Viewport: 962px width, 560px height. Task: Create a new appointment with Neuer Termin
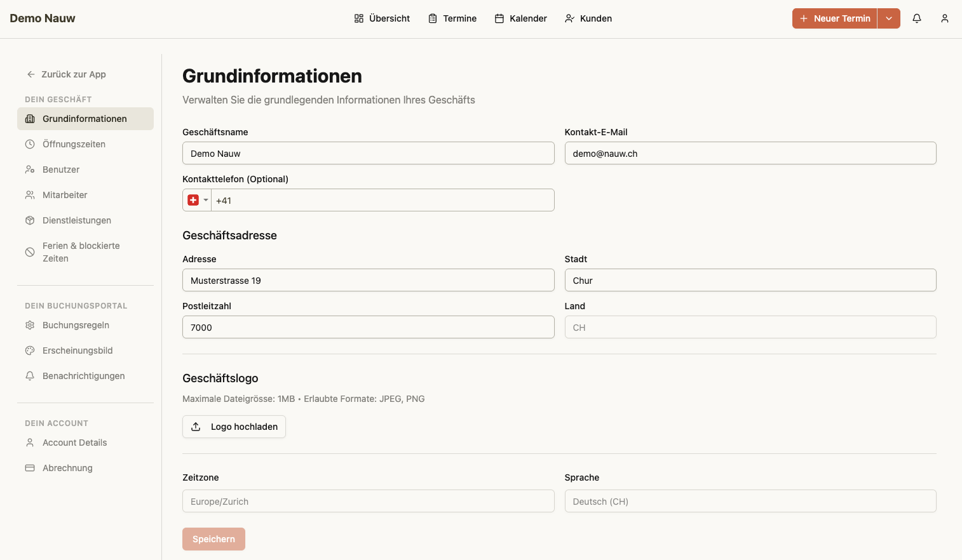pos(834,18)
